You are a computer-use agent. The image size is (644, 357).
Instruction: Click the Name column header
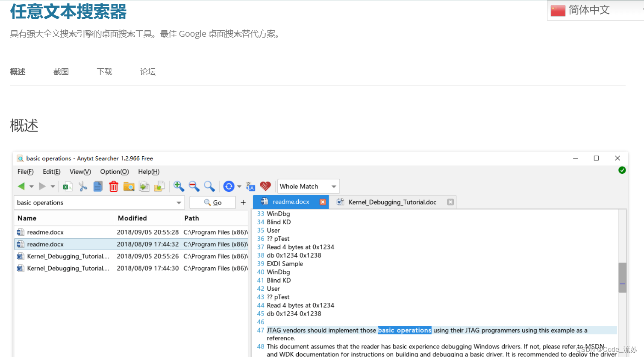(x=27, y=218)
